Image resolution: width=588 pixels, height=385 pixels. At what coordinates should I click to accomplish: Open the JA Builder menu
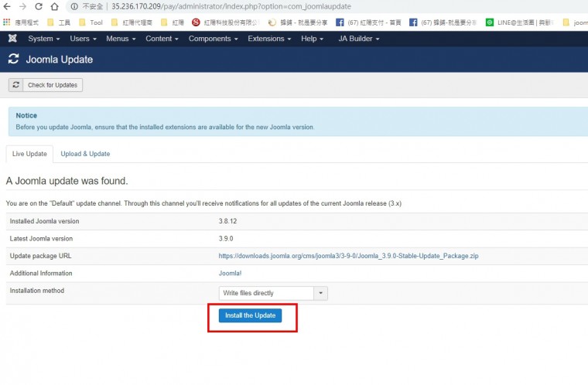pos(359,39)
